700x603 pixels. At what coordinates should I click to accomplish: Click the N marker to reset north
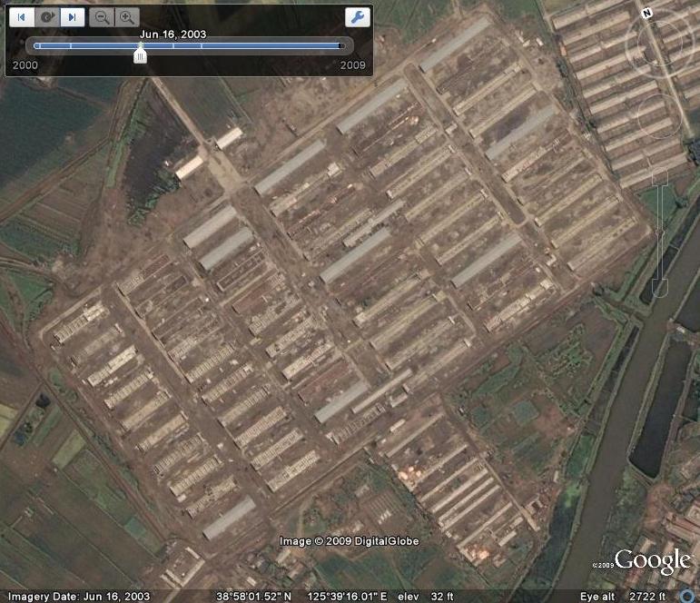(x=646, y=14)
